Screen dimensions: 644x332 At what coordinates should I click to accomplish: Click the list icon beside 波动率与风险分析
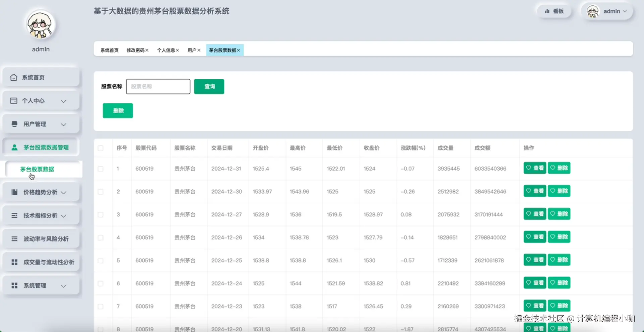tap(14, 239)
